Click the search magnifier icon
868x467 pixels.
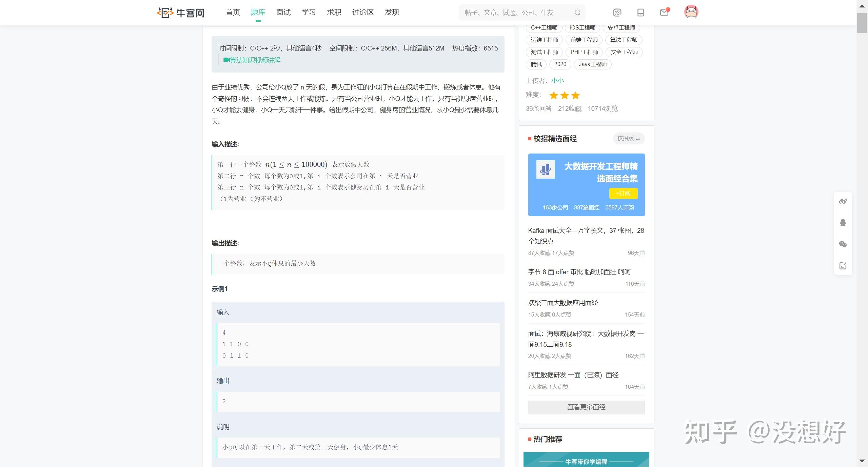577,13
